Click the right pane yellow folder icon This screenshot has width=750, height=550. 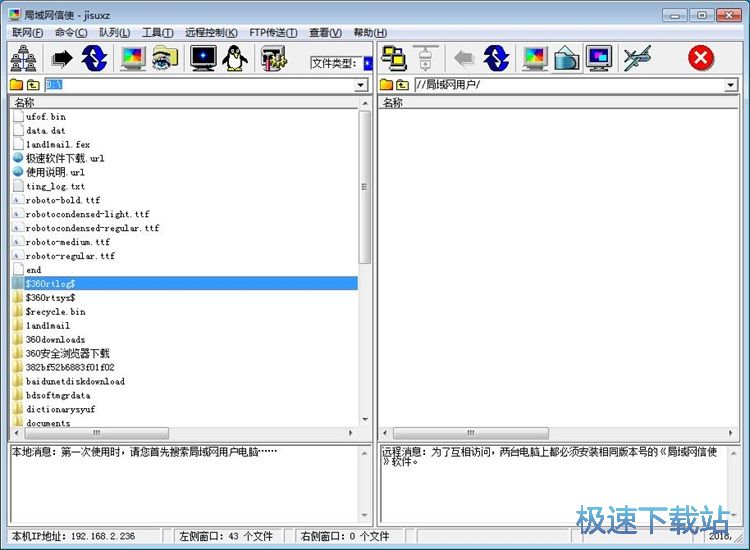pos(386,85)
